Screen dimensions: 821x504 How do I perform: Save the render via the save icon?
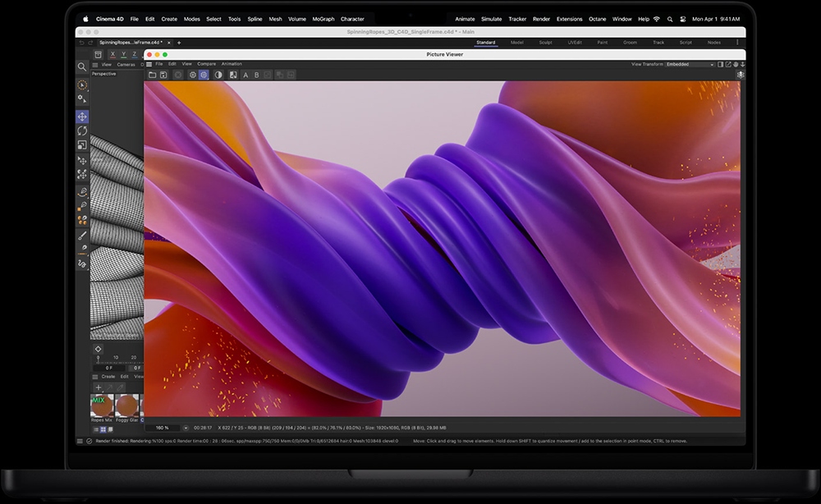tap(163, 74)
